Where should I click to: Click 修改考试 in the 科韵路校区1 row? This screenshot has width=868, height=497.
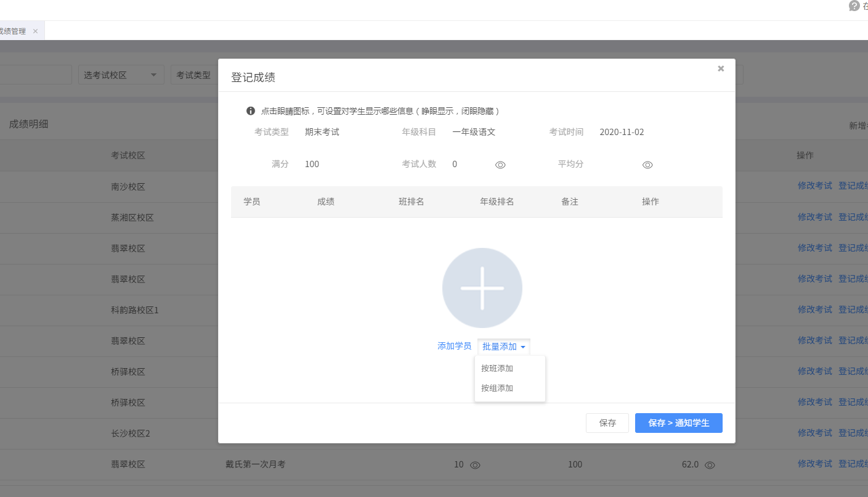[x=814, y=309]
